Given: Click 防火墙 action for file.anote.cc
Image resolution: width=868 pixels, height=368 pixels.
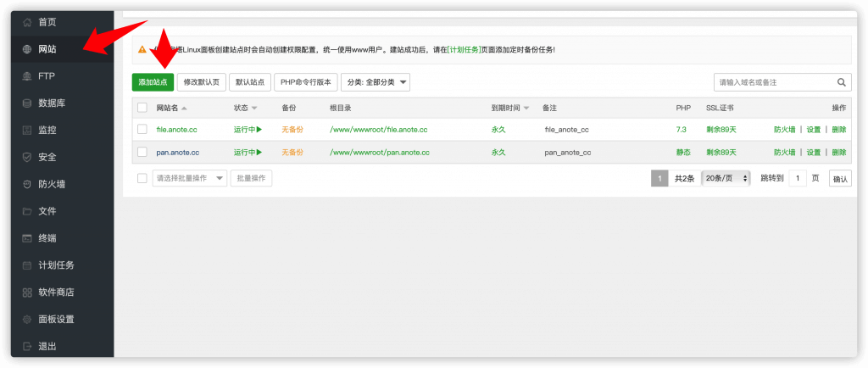Looking at the screenshot, I should pos(784,130).
